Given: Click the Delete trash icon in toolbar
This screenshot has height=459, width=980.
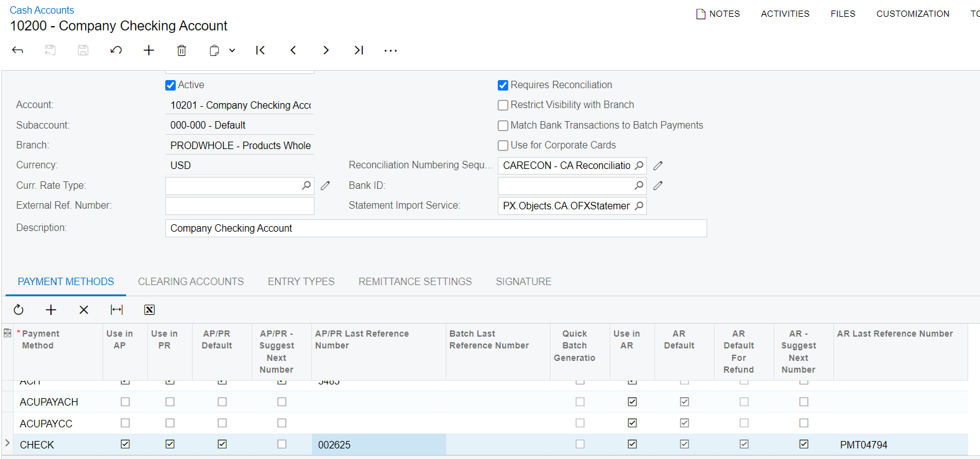Looking at the screenshot, I should tap(181, 50).
